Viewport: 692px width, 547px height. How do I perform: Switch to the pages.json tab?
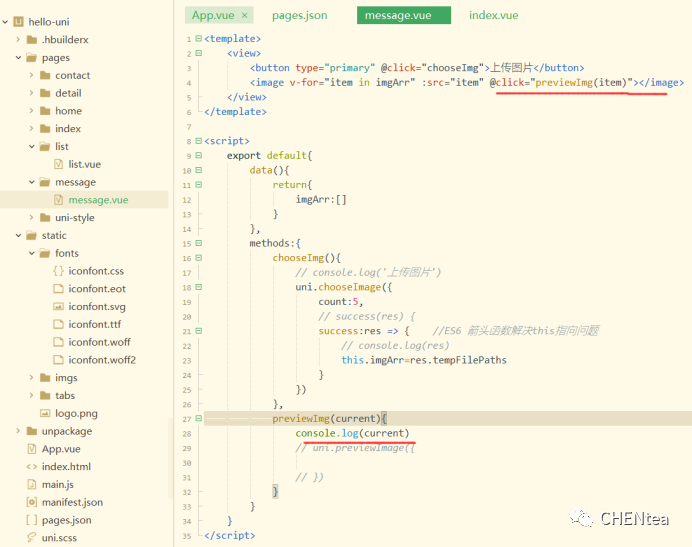pos(299,15)
